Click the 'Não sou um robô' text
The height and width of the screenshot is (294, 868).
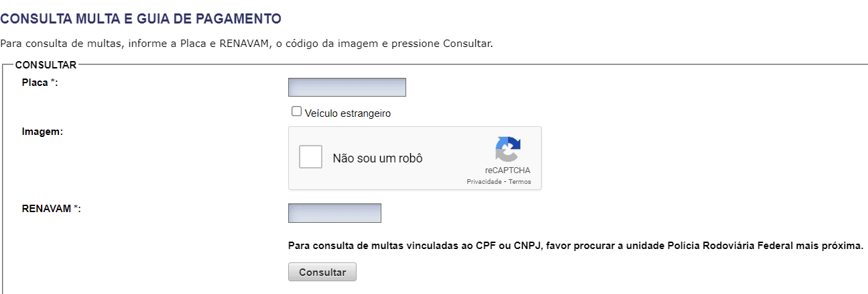click(377, 159)
